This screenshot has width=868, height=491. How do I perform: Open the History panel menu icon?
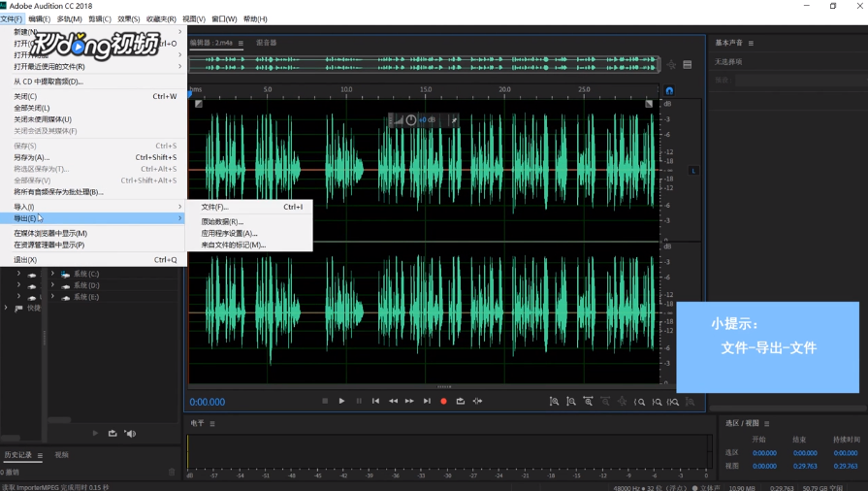click(x=40, y=455)
